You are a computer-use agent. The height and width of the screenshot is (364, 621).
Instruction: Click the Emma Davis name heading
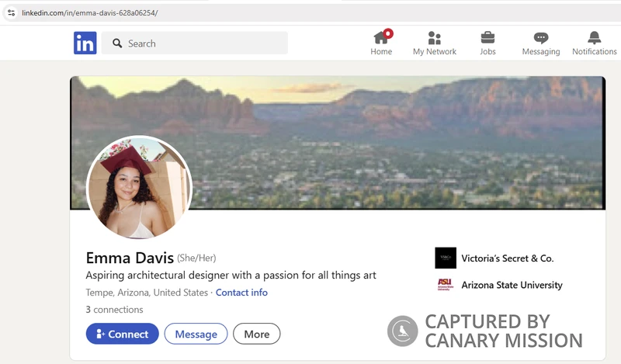[x=130, y=258]
